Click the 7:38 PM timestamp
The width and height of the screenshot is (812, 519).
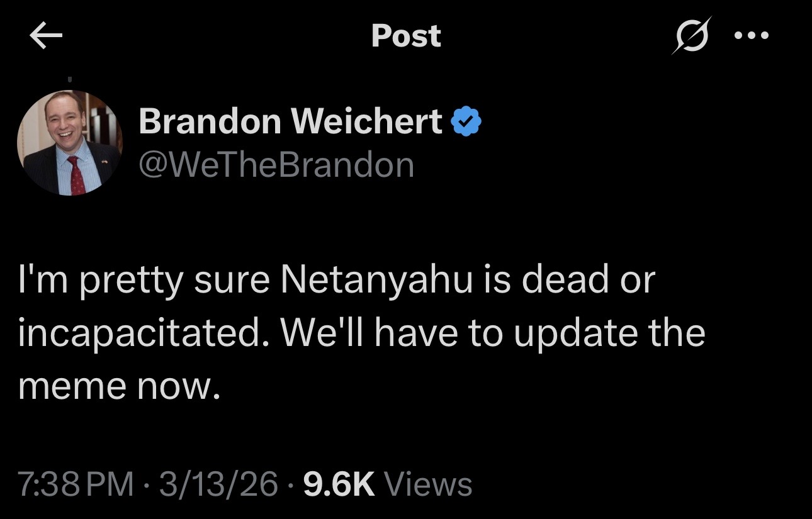point(76,484)
